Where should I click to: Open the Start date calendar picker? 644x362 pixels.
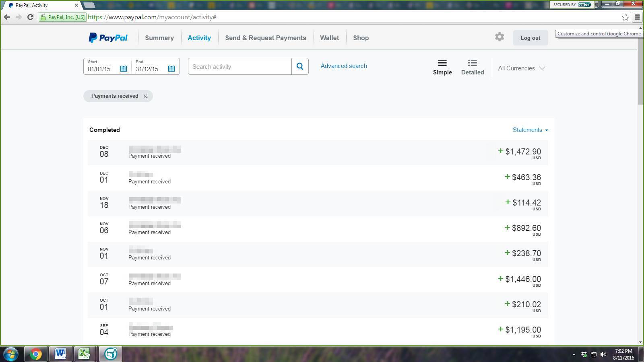tap(124, 69)
